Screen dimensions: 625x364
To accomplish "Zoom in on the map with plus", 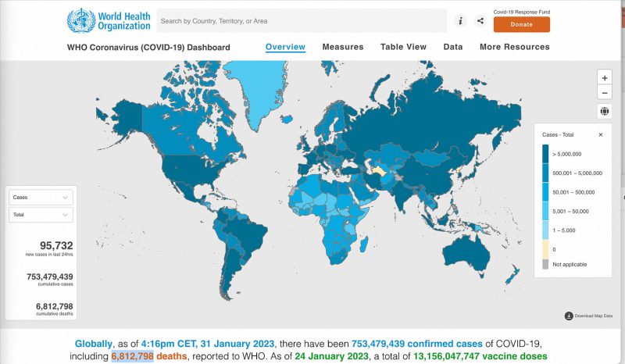I will (x=604, y=77).
